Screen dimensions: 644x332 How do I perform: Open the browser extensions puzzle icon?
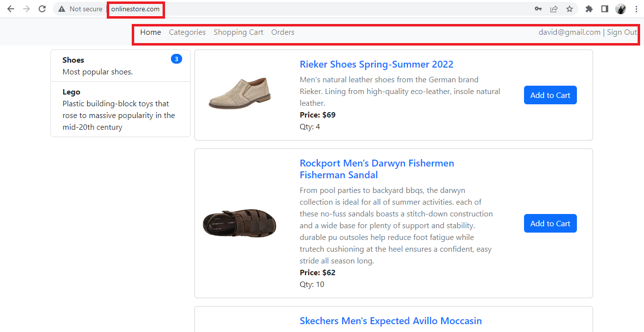(589, 9)
